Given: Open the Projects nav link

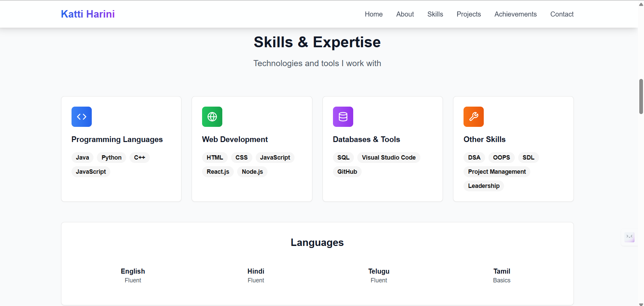Looking at the screenshot, I should pyautogui.click(x=469, y=14).
